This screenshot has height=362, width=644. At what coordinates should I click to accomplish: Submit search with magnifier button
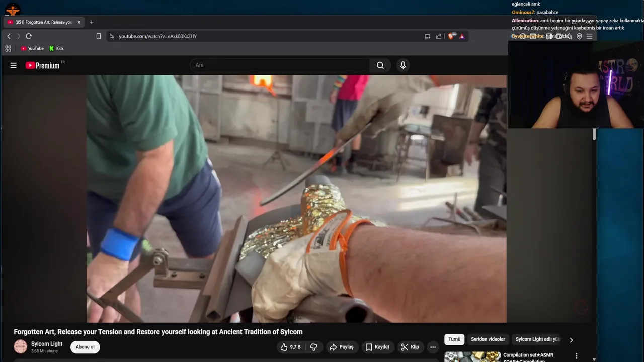tap(380, 65)
